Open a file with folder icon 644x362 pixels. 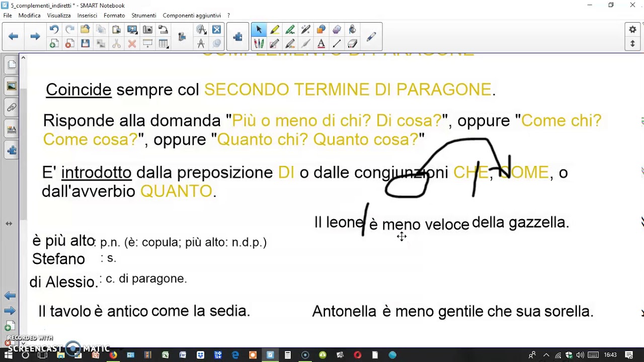click(x=85, y=30)
